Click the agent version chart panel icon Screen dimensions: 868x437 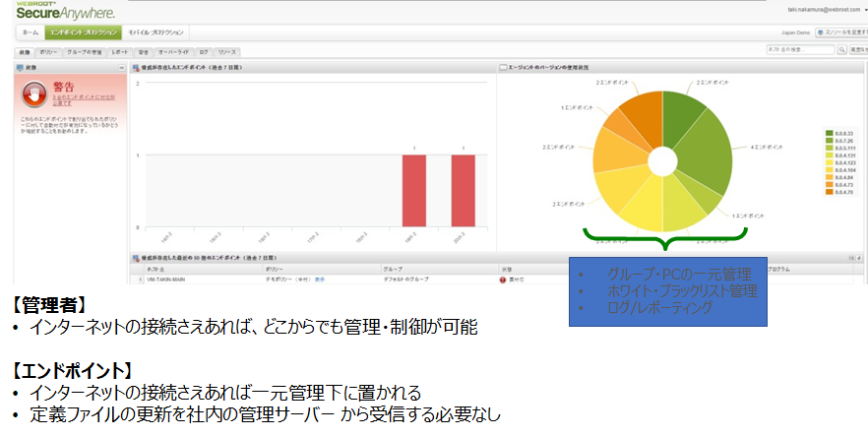503,67
